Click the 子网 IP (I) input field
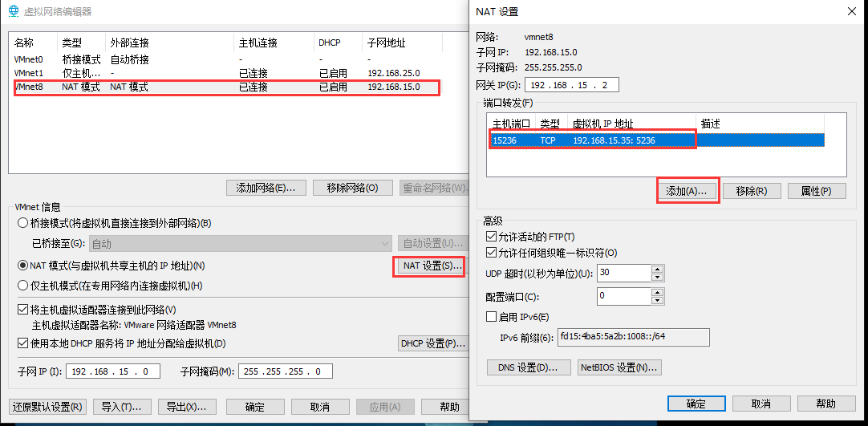The width and height of the screenshot is (868, 426). (113, 371)
